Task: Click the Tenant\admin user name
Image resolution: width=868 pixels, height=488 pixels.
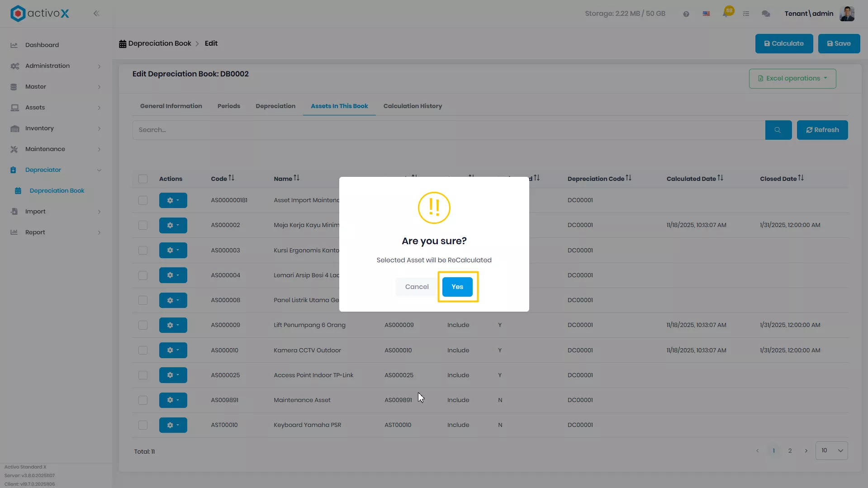Action: [809, 14]
